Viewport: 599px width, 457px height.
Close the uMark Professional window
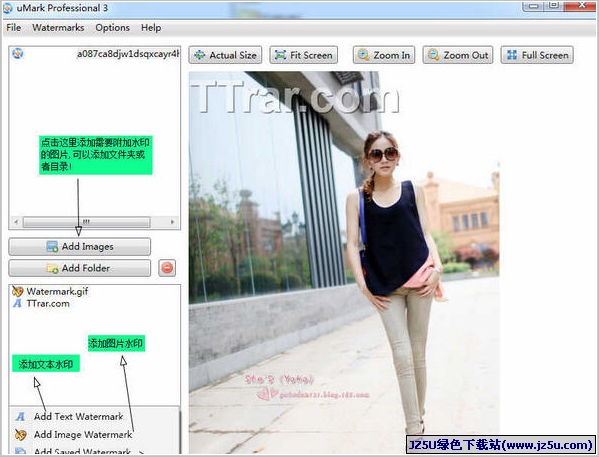tap(581, 5)
